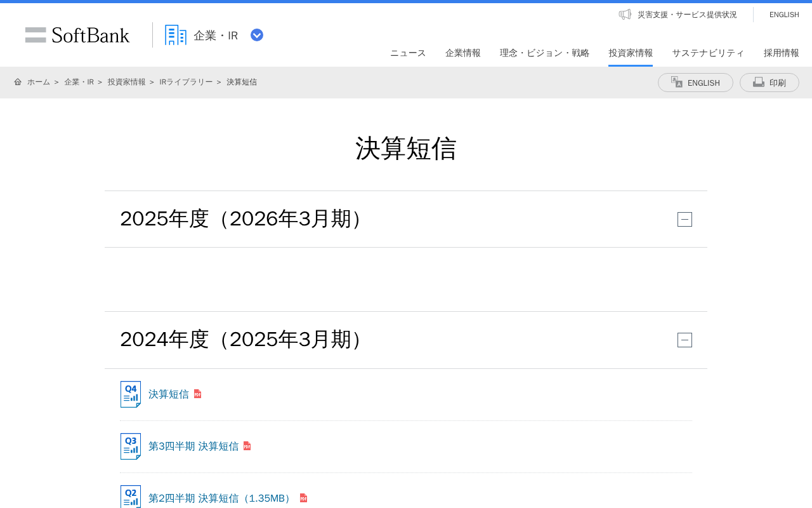Click the PDF icon beside 第2四半期 決算短信

click(303, 498)
